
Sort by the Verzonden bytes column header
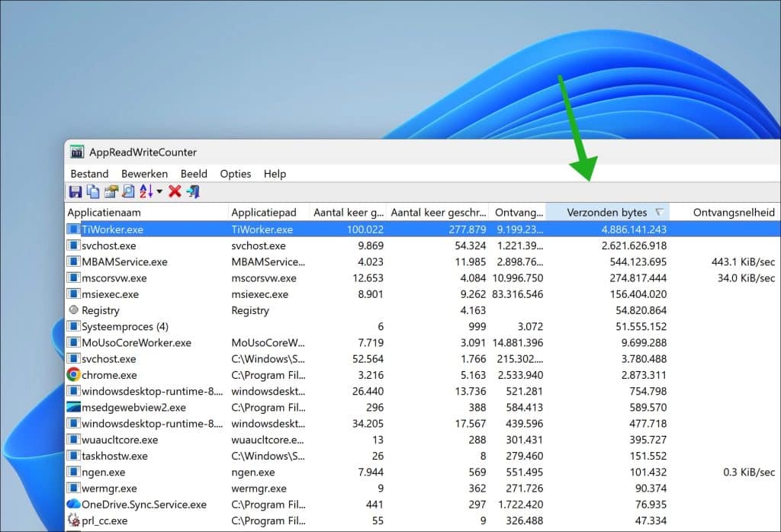(x=608, y=213)
